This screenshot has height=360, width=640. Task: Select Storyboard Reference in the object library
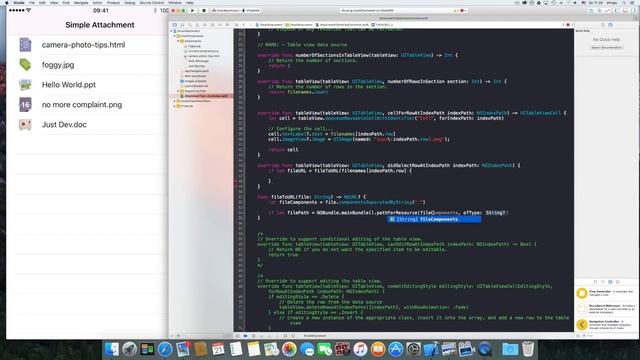click(x=606, y=309)
